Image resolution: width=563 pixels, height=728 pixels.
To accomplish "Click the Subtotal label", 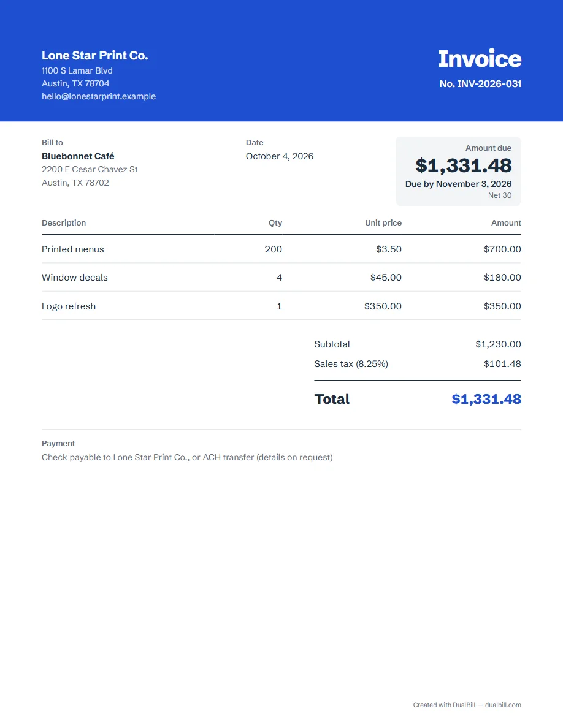I will coord(332,344).
